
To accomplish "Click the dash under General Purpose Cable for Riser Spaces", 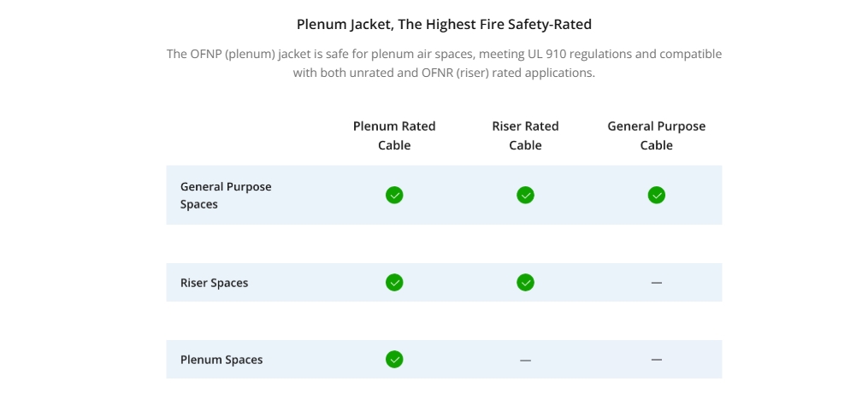I will [x=657, y=283].
